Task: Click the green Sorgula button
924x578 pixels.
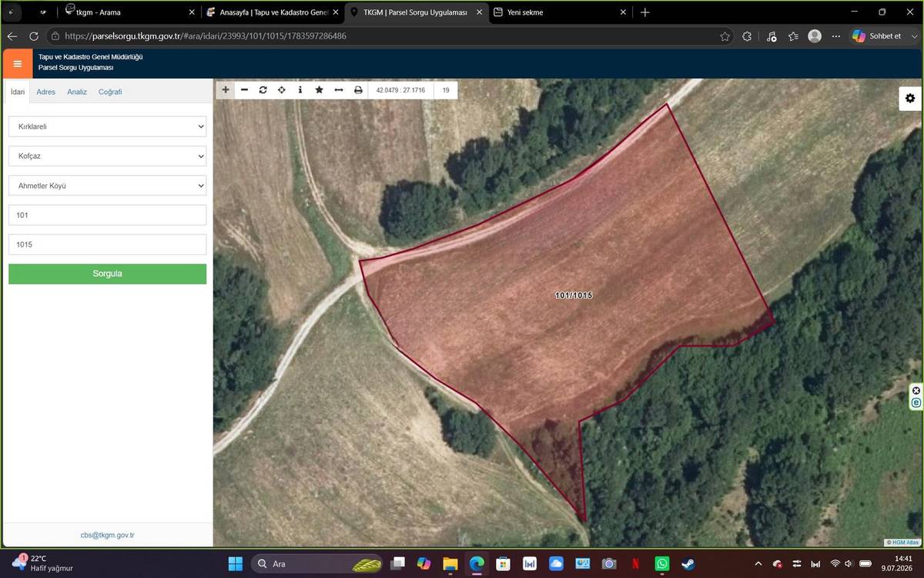Action: [107, 274]
